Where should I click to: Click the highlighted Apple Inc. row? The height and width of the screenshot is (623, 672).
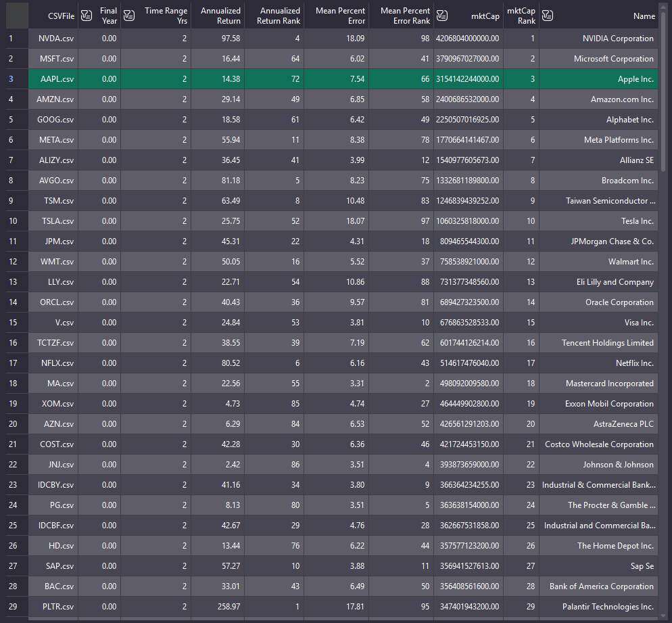click(x=338, y=79)
